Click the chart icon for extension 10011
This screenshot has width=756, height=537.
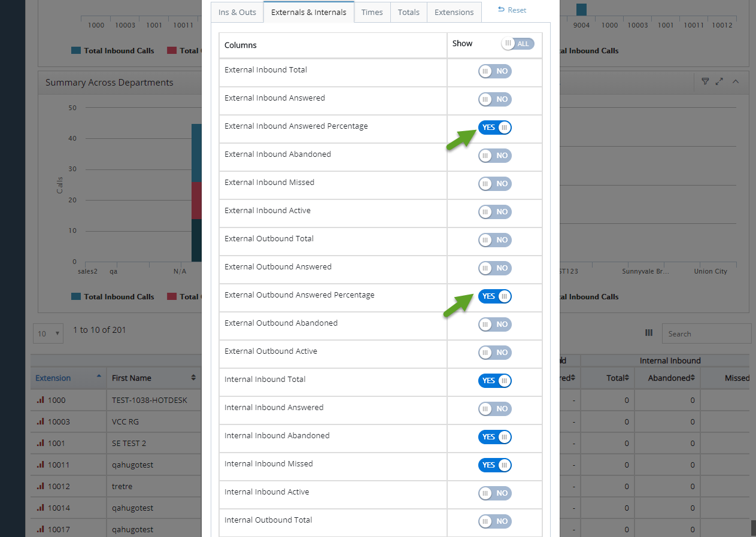[40, 465]
